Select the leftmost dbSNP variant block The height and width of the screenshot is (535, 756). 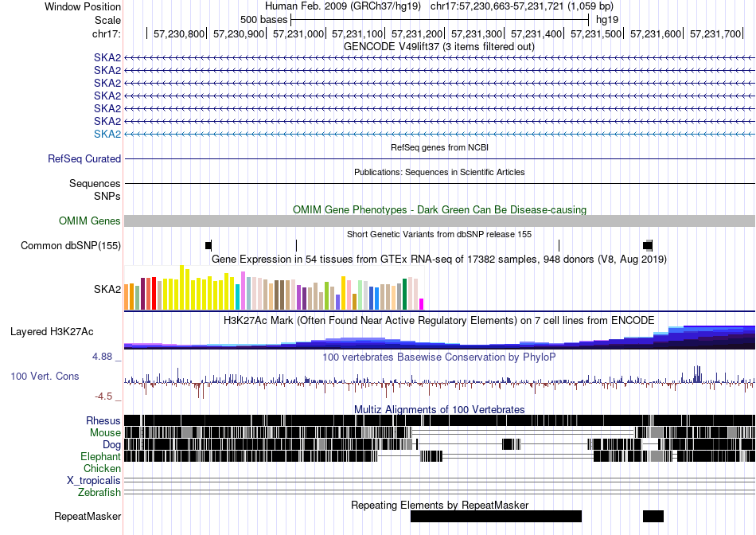pos(208,245)
